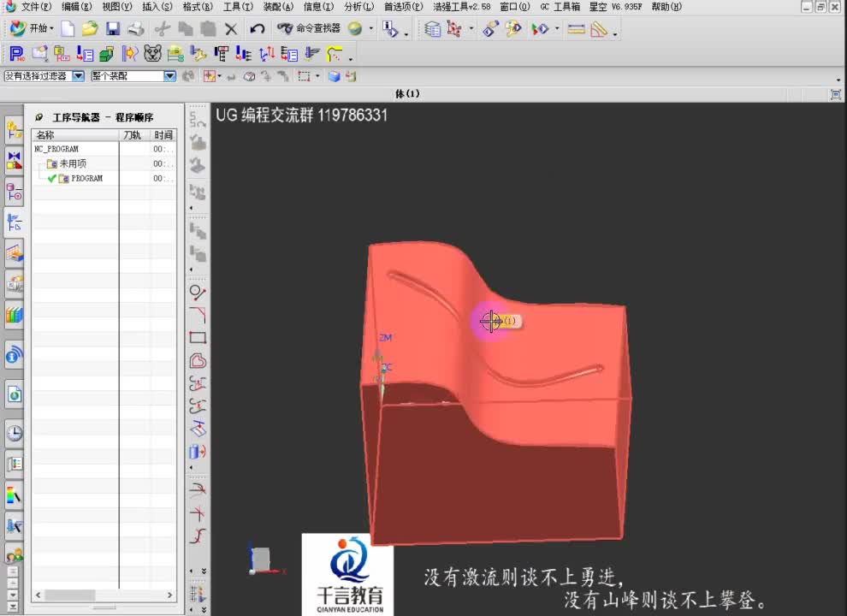Open the 没有选择过滤器 filter dropdown

(79, 76)
